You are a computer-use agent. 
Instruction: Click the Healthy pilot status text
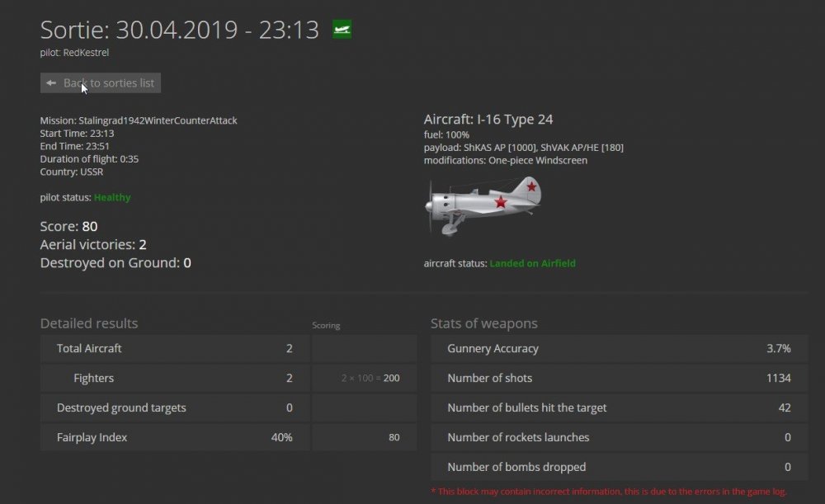pyautogui.click(x=111, y=197)
